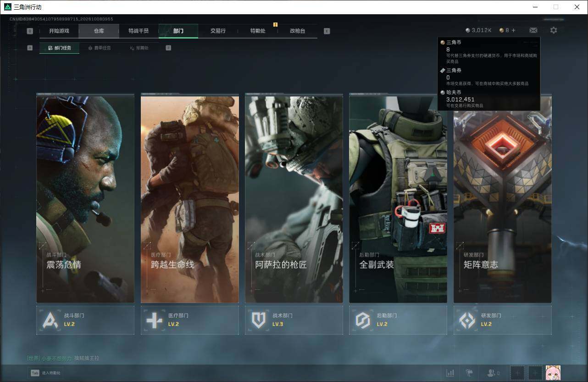Viewport: 588px width, 382px height.
Task: Switch to the 特勤处 tab
Action: (258, 31)
